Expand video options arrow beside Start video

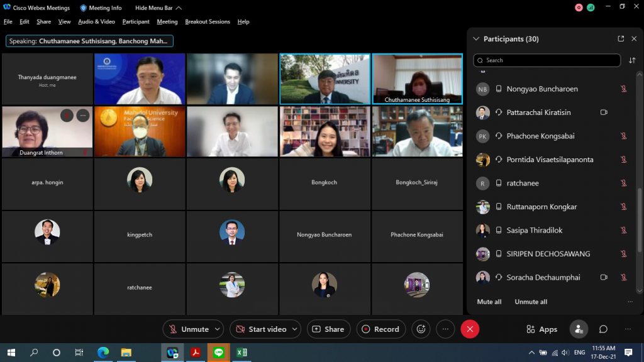click(296, 329)
